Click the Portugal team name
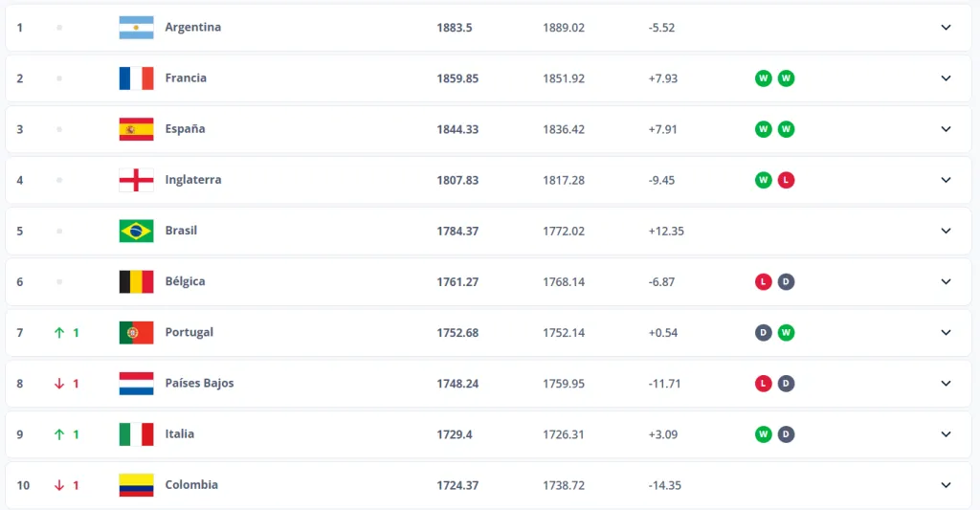Screen dimensions: 980x510 [x=189, y=332]
